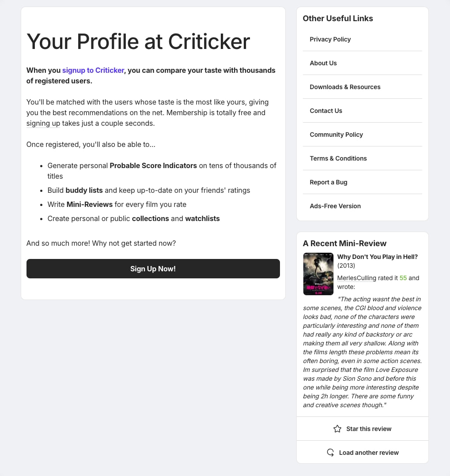
Task: Open the Contact Us link
Action: coord(326,111)
